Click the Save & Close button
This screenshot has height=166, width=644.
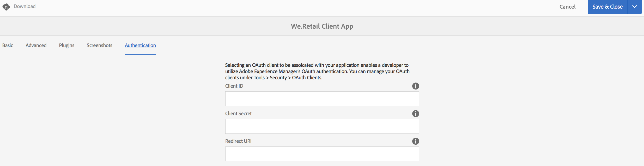tap(607, 7)
